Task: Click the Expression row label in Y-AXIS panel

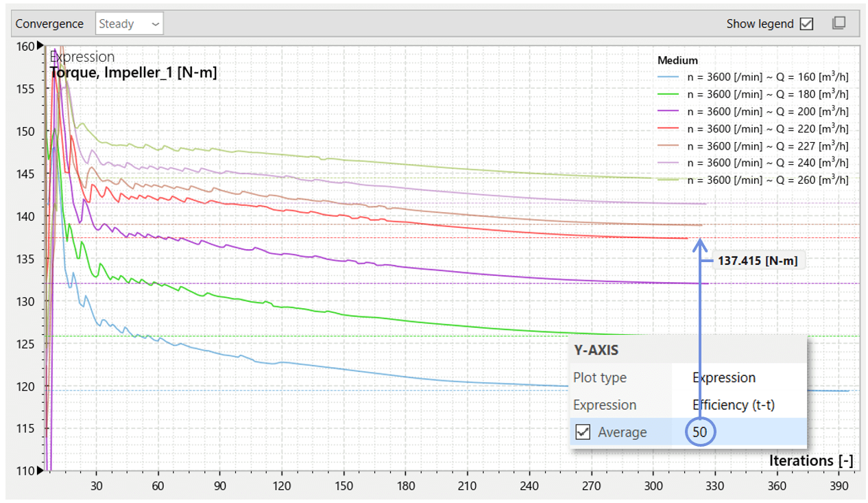Action: pyautogui.click(x=605, y=405)
